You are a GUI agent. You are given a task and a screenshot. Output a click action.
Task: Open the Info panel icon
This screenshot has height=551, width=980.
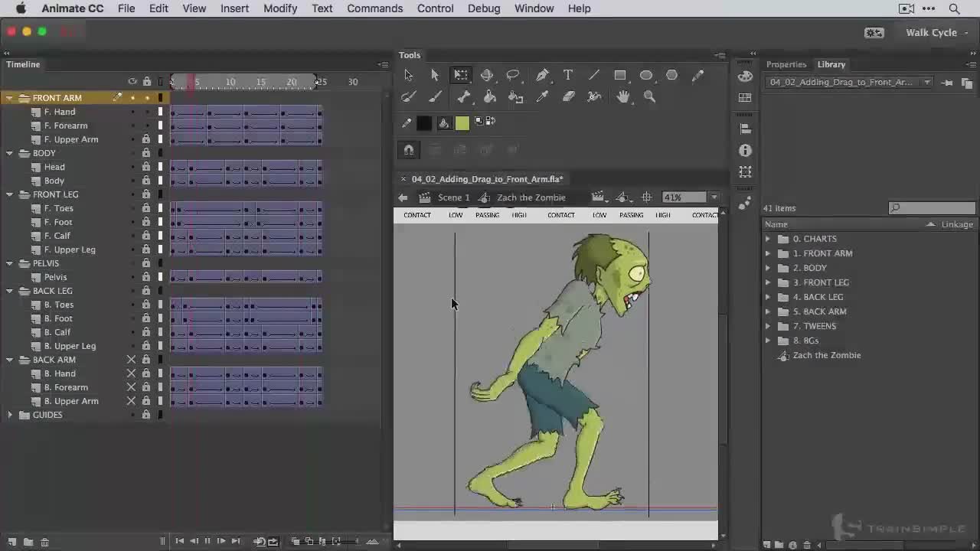(745, 151)
